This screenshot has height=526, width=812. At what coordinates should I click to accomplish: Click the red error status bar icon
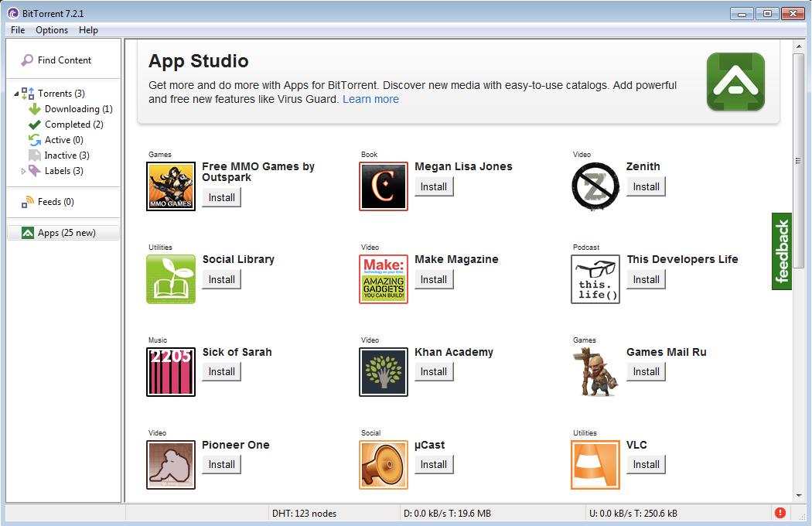(x=780, y=513)
